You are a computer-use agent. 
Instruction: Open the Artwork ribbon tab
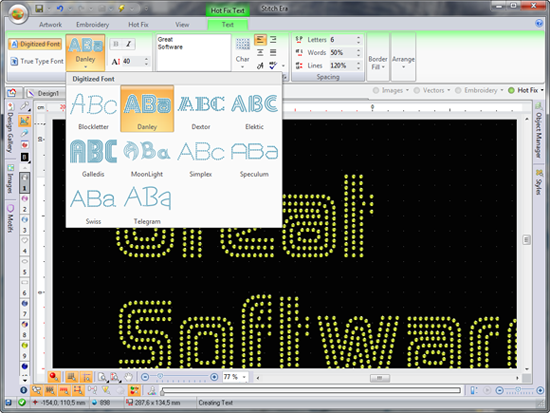click(x=51, y=25)
